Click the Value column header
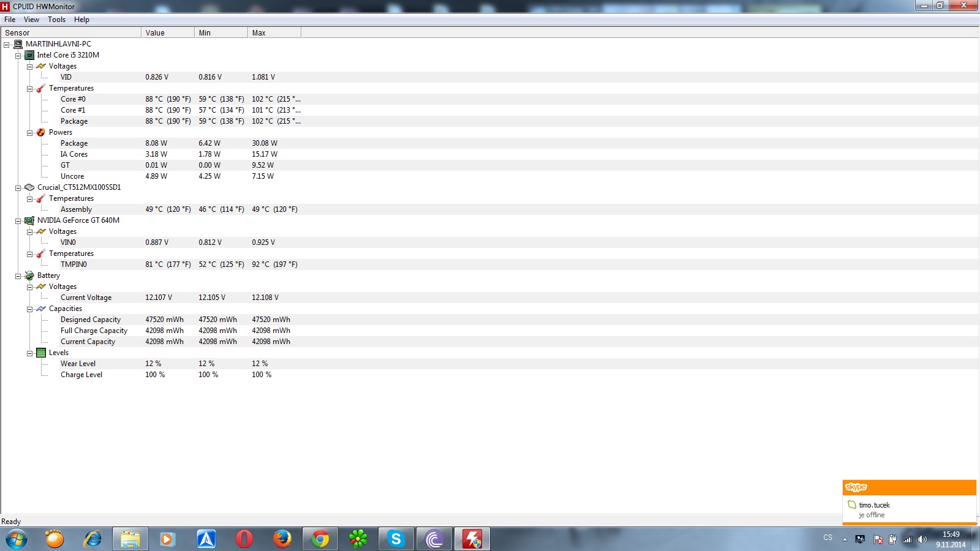This screenshot has height=551, width=980. [x=168, y=32]
